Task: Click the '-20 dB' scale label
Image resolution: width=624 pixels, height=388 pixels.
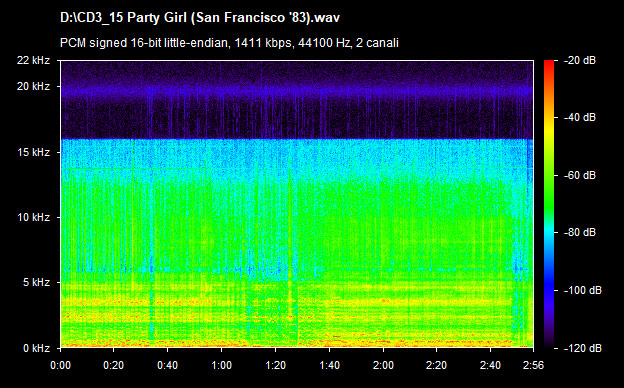Action: (x=580, y=60)
